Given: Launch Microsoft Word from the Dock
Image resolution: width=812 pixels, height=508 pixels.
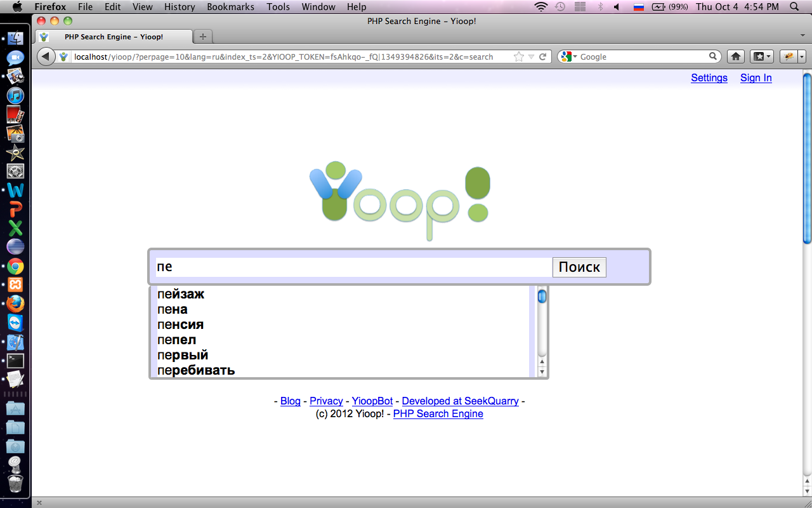Looking at the screenshot, I should (x=15, y=190).
